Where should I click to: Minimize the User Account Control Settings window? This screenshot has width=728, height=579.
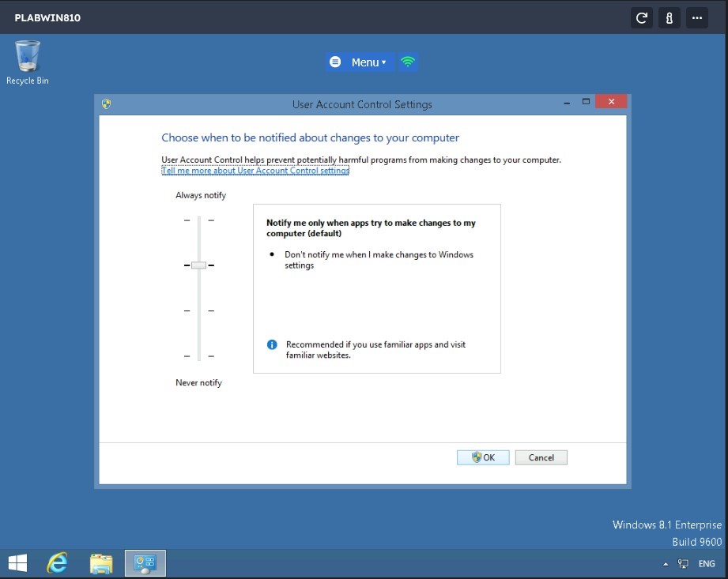coord(567,103)
